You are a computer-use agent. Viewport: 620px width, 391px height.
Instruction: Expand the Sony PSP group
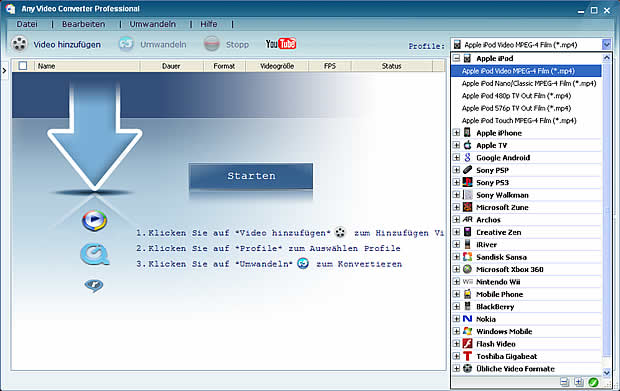tap(456, 170)
